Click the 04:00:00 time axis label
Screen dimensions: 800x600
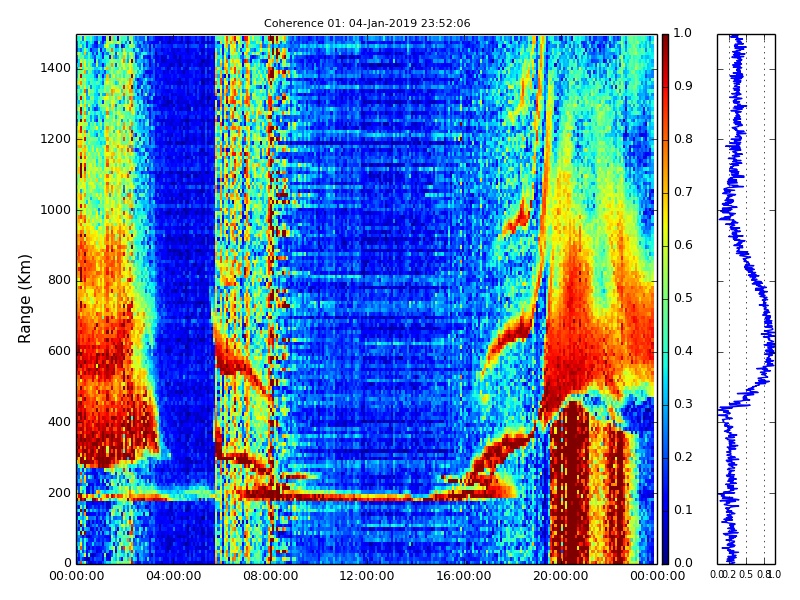173,577
